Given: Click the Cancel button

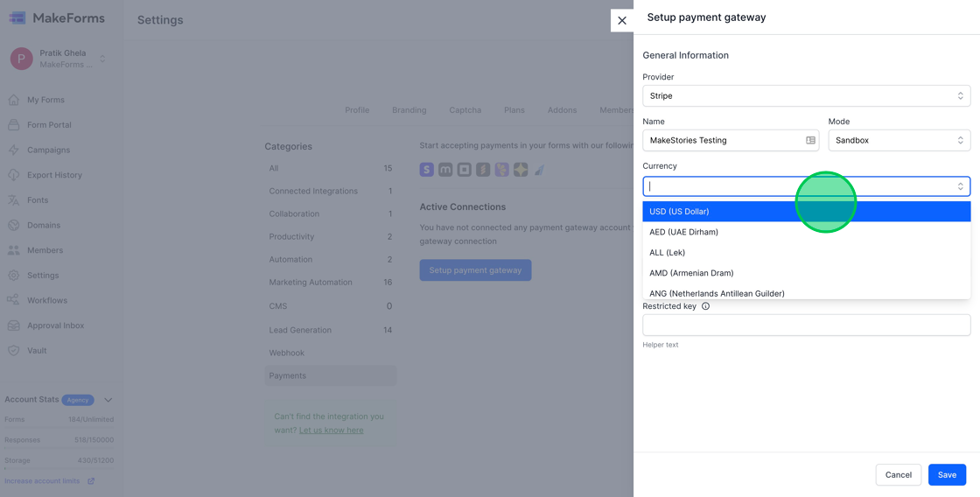Looking at the screenshot, I should pyautogui.click(x=898, y=474).
